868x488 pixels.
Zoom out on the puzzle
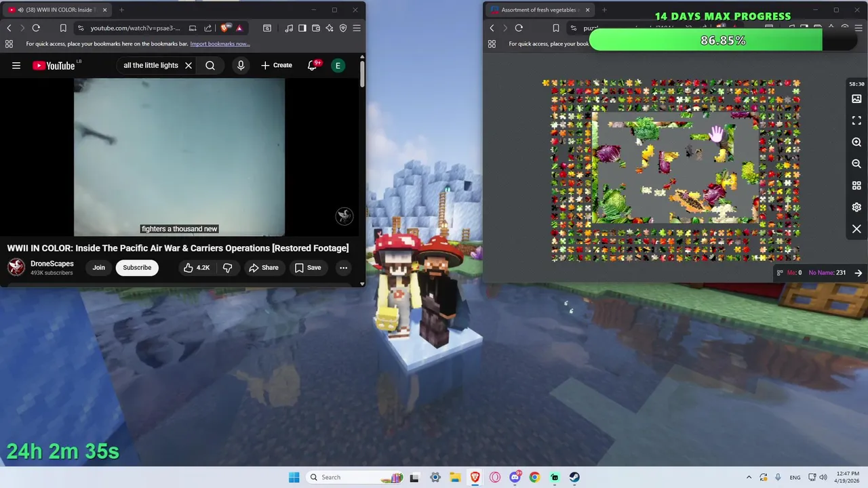pyautogui.click(x=856, y=164)
